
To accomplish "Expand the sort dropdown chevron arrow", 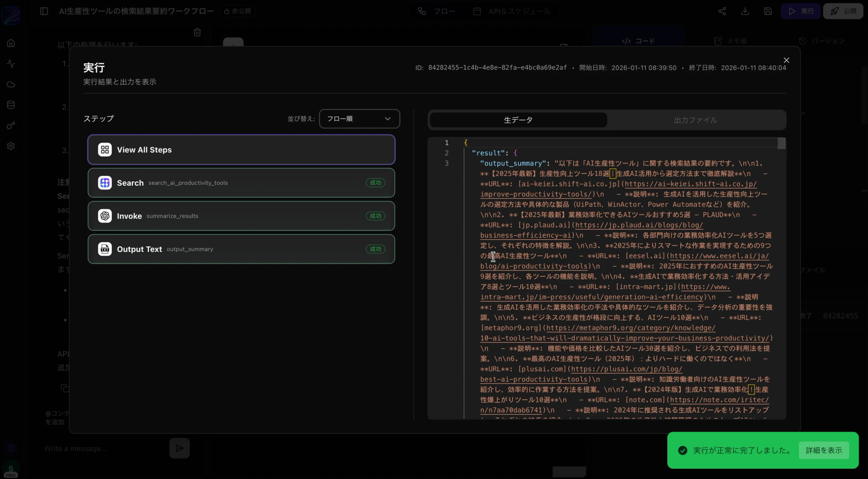I will pos(387,119).
